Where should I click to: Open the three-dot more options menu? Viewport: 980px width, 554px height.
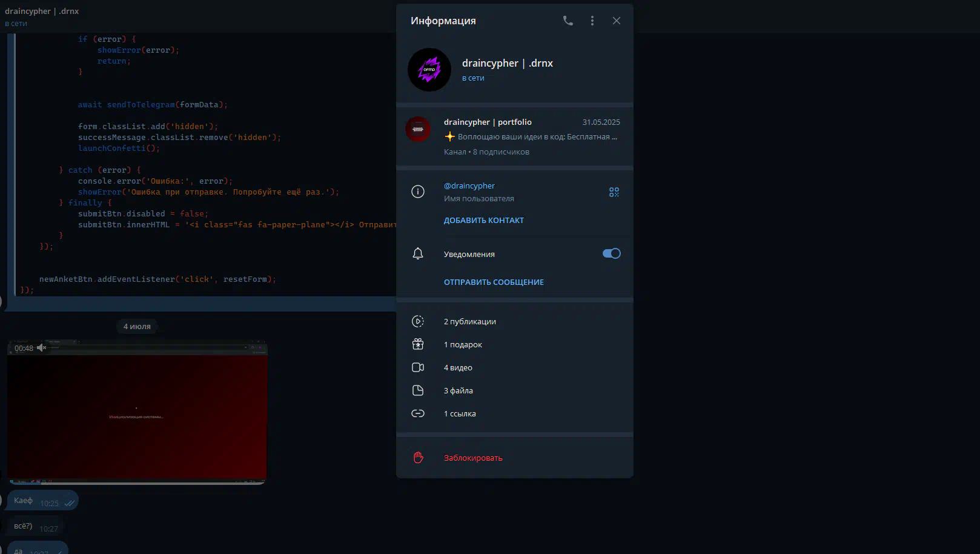click(592, 21)
